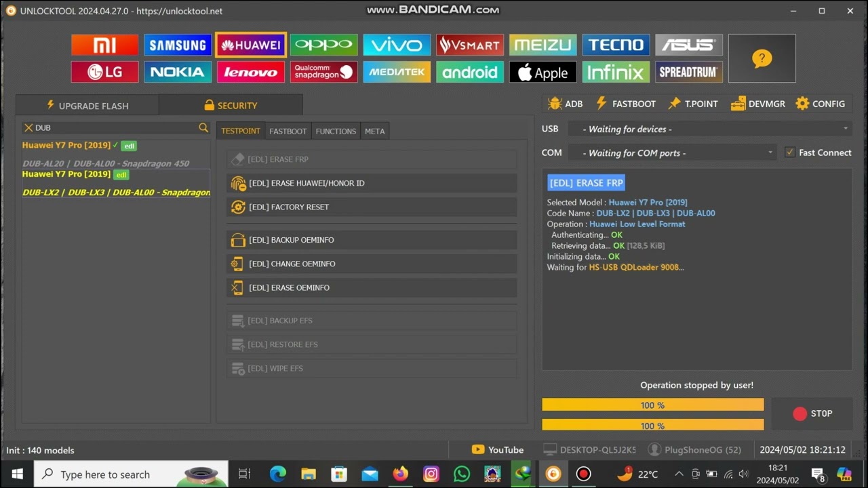Image resolution: width=868 pixels, height=488 pixels.
Task: Click [EDL] CHANGE OEMINFO
Action: coord(372,264)
